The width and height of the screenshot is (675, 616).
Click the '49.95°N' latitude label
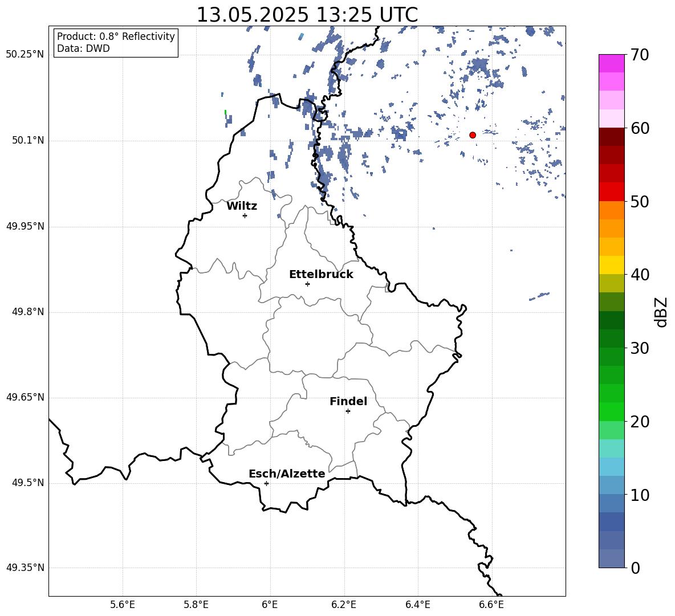point(25,226)
